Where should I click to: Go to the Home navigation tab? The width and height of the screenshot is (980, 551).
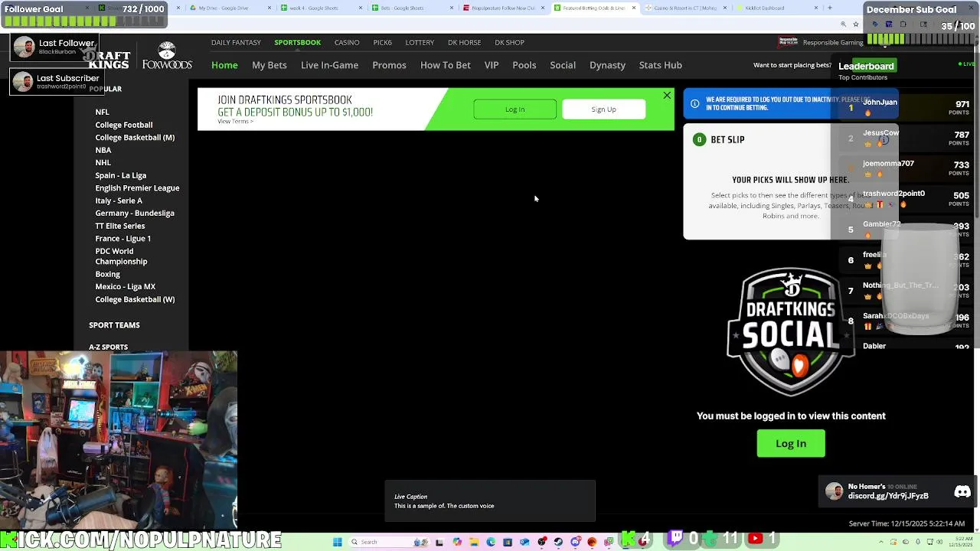click(224, 65)
